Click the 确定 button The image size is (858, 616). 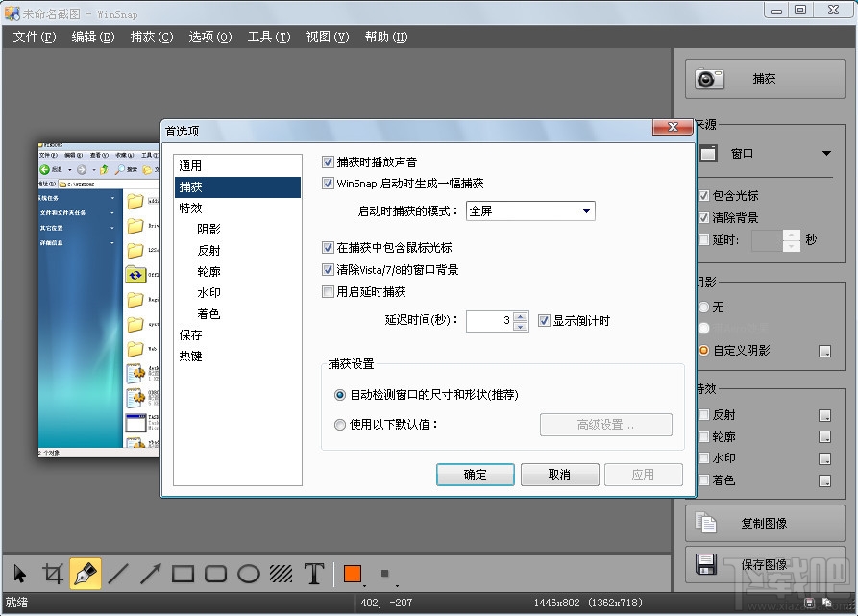475,474
